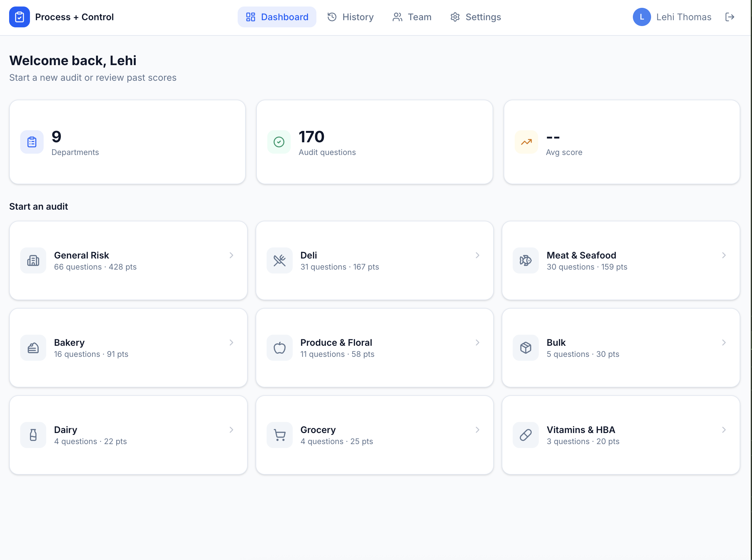Click the Vitamins & HBA pill icon
The width and height of the screenshot is (752, 560).
point(526,435)
